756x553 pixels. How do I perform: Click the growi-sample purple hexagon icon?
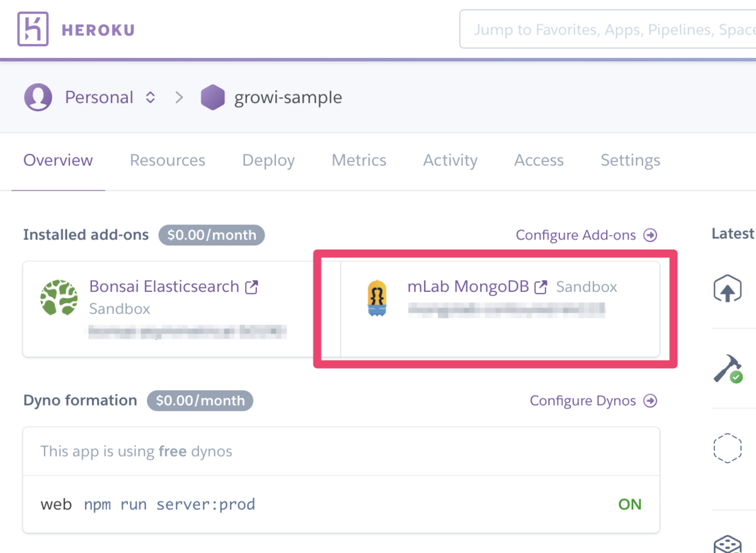point(213,98)
